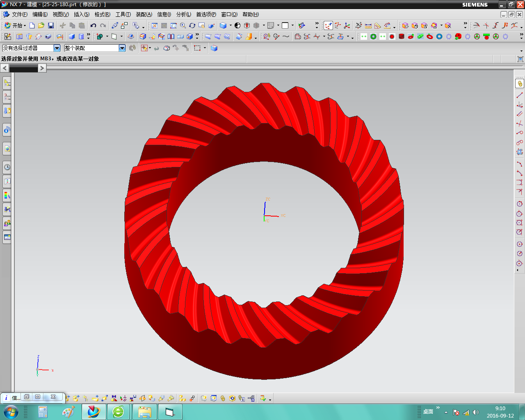Open the 帮助(H) Help menu
This screenshot has width=525, height=420.
(x=251, y=14)
